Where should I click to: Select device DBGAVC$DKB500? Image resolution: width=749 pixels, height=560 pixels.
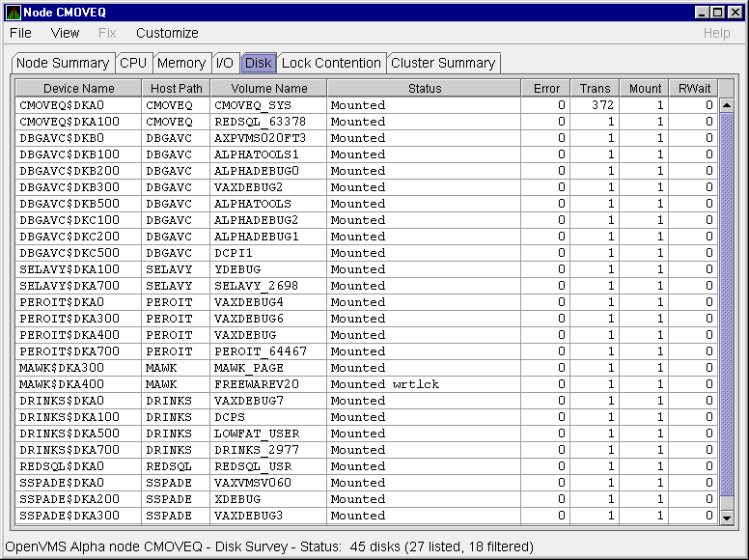(x=69, y=204)
